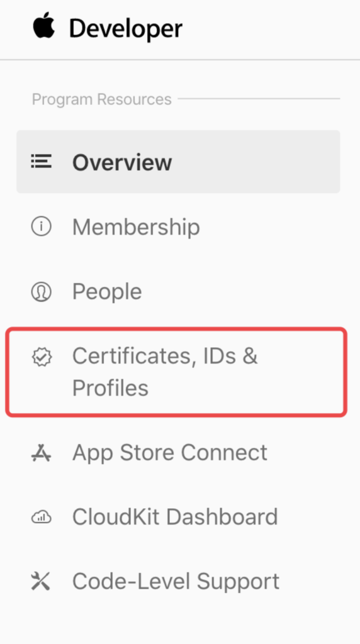Click the Apple logo icon
The image size is (360, 644).
[43, 26]
